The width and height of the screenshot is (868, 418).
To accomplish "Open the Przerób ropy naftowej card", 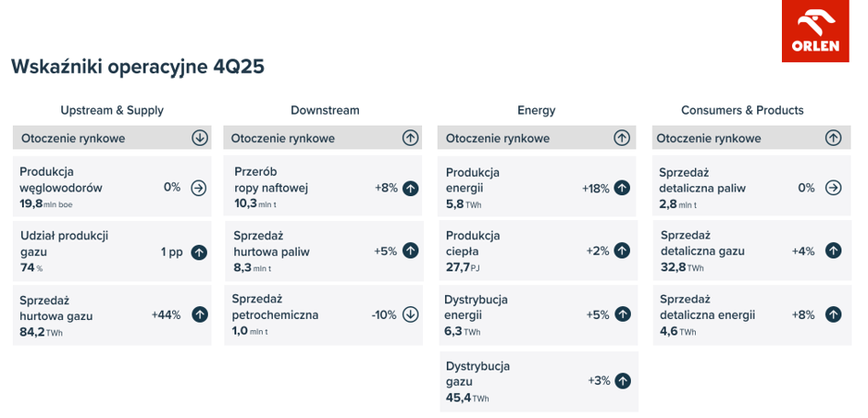I will coord(323,186).
